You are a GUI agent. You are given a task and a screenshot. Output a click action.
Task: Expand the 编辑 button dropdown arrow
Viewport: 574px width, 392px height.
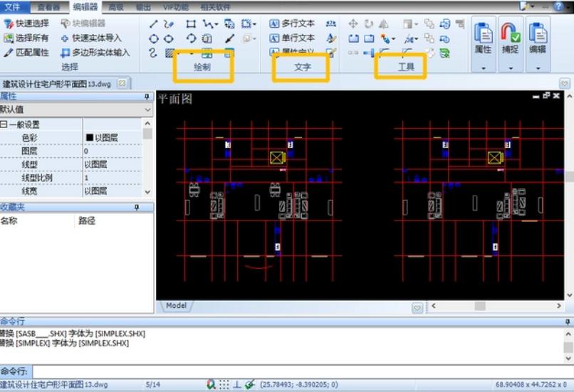(538, 68)
